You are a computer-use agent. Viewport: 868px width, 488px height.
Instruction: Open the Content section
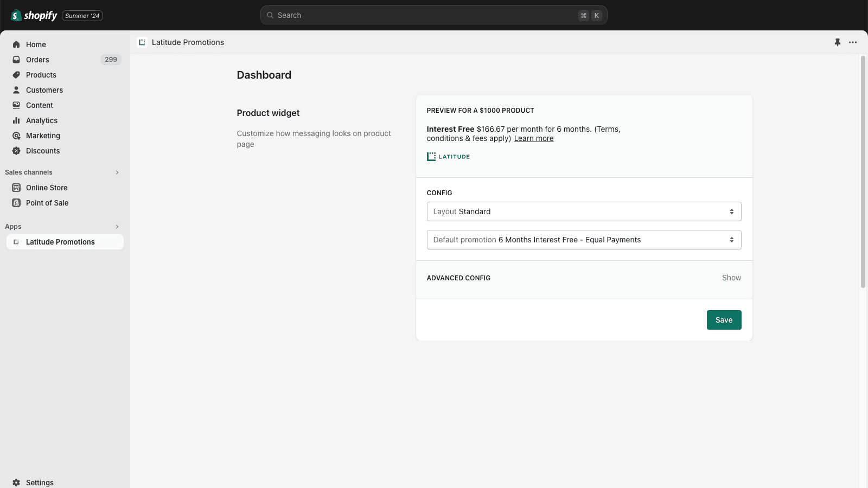point(40,105)
